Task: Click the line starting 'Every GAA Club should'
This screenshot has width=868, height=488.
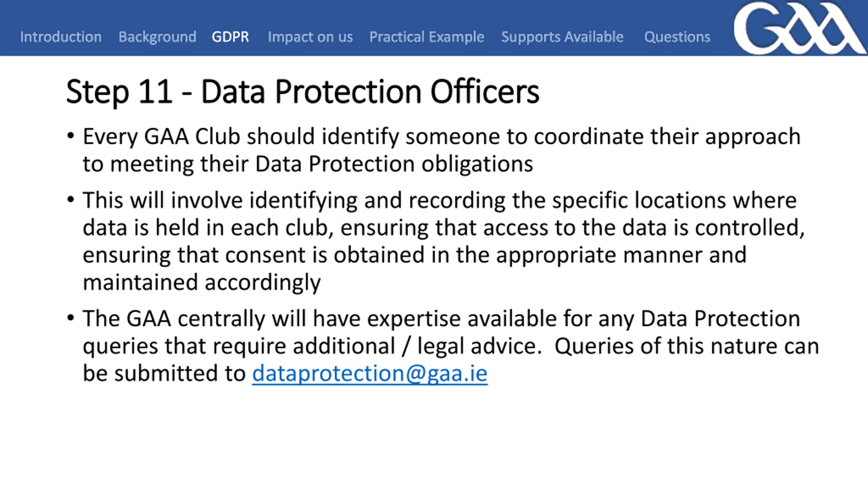Action: click(x=441, y=137)
